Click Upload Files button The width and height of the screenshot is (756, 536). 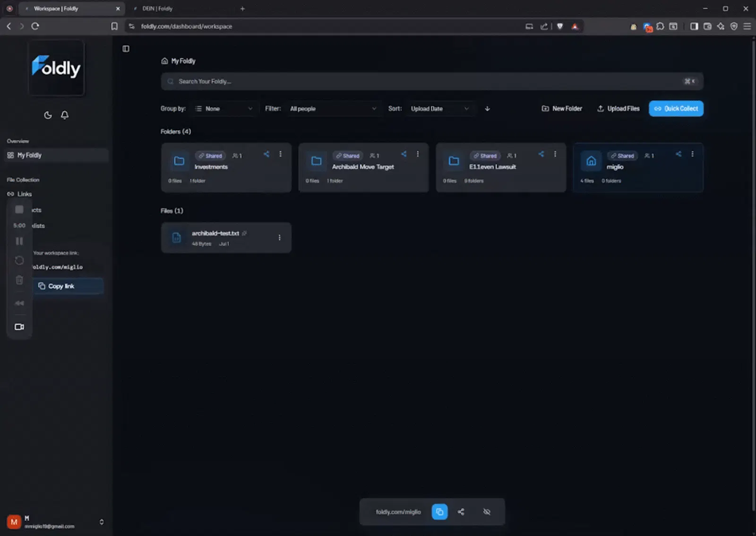(618, 109)
